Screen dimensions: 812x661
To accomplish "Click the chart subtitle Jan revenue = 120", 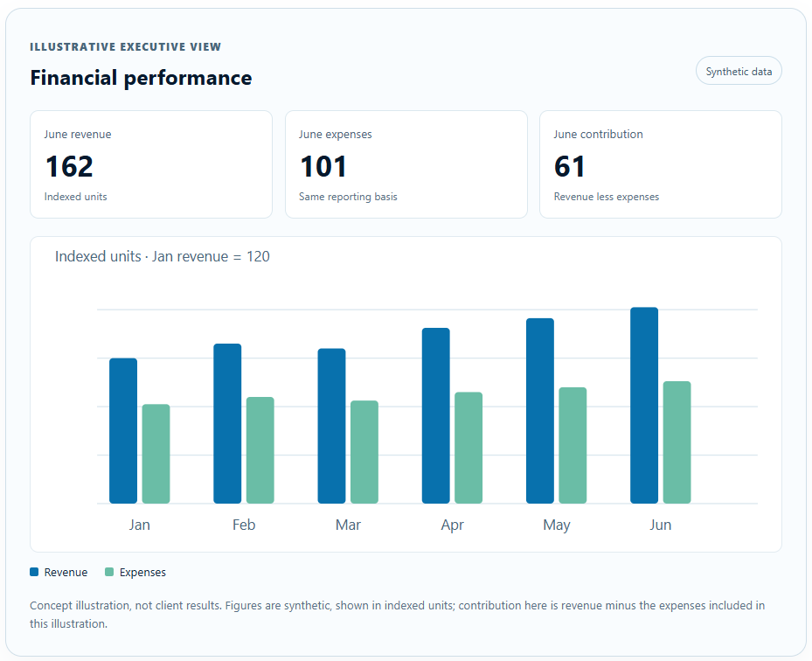I will click(x=162, y=256).
